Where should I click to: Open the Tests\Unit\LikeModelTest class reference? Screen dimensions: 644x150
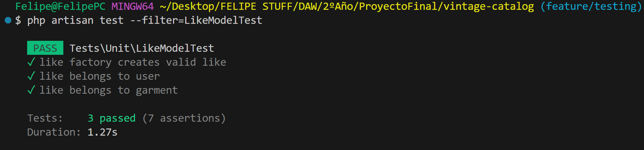coord(142,48)
